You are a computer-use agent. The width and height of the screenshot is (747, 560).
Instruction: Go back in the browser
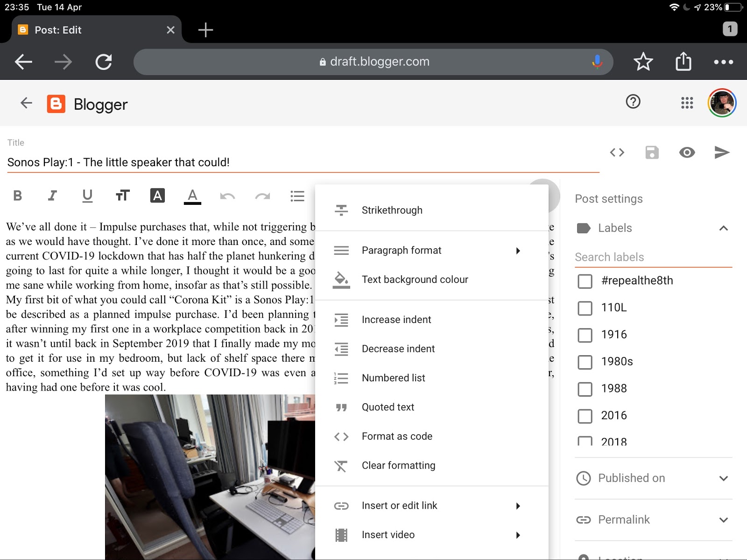coord(23,62)
